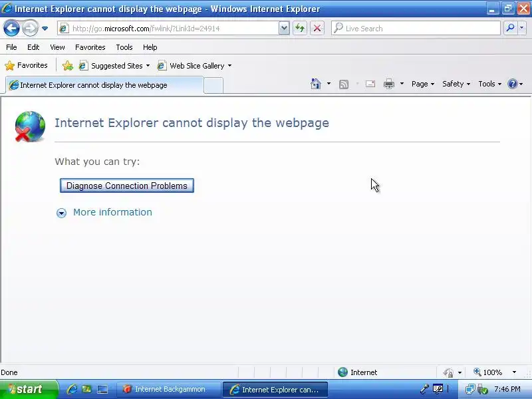
Task: Open Web Slice Gallery link
Action: (x=195, y=65)
